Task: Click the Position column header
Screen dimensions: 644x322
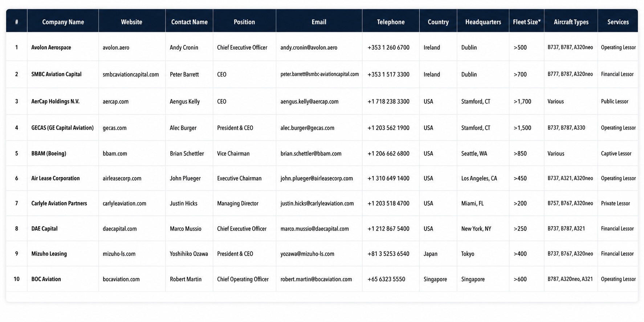Action: (x=244, y=22)
